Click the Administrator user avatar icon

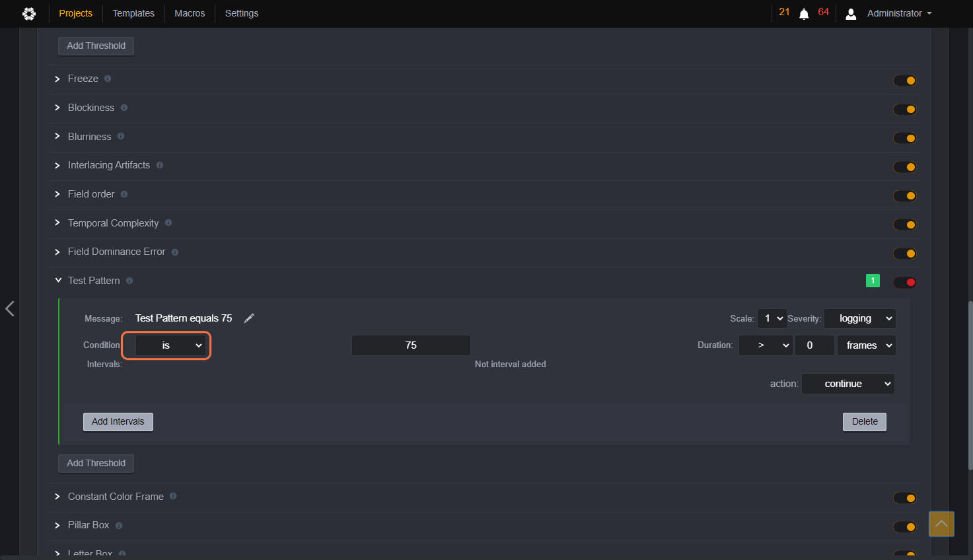851,14
